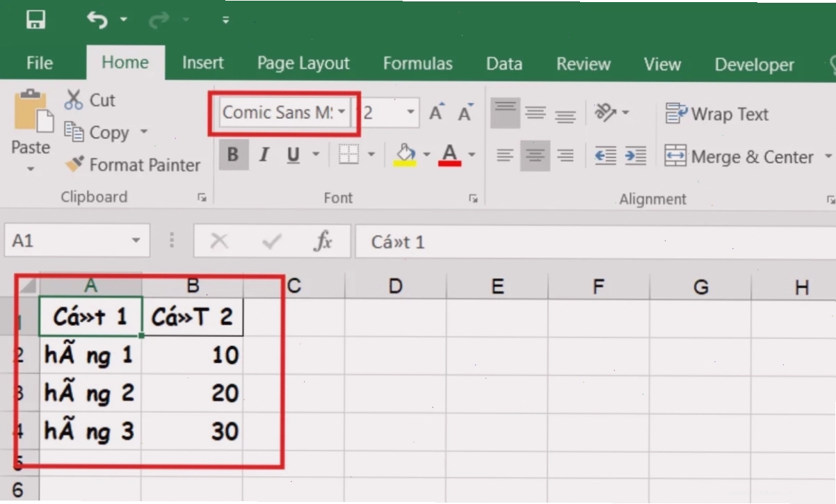Viewport: 836px width, 504px height.
Task: Expand the Underline style dropdown
Action: pyautogui.click(x=316, y=154)
